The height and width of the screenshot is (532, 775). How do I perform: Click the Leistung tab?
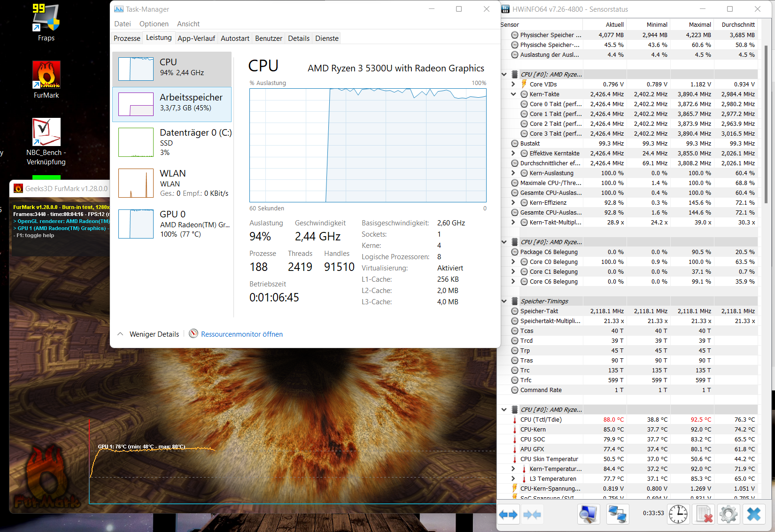(159, 38)
